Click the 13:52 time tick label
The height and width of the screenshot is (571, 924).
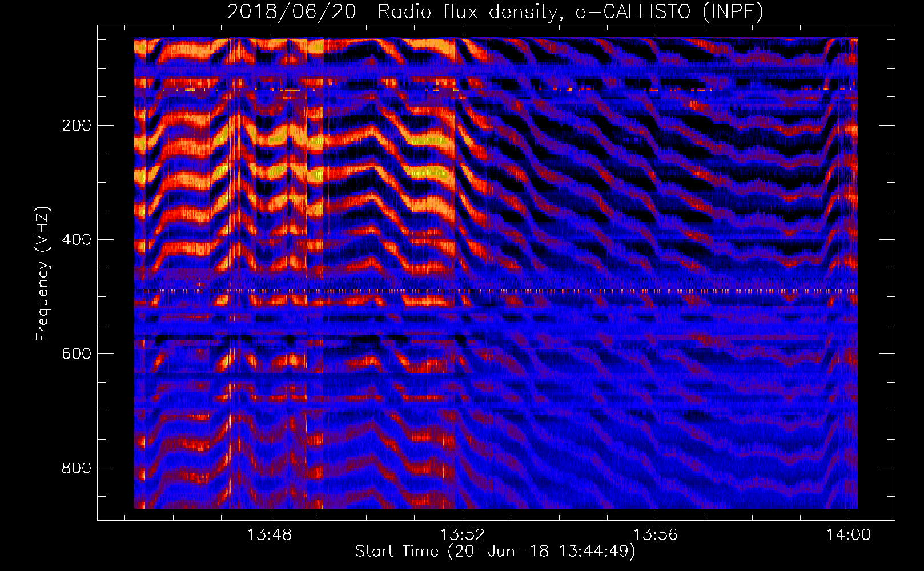(x=462, y=535)
